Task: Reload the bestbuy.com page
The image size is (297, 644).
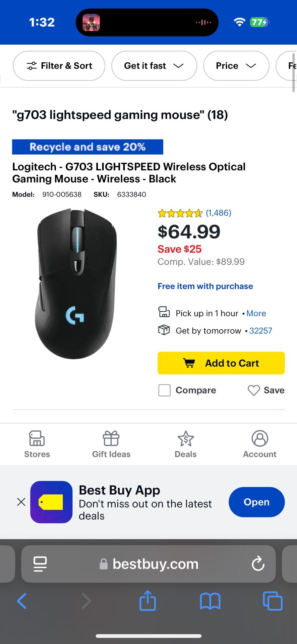Action: pos(258,564)
